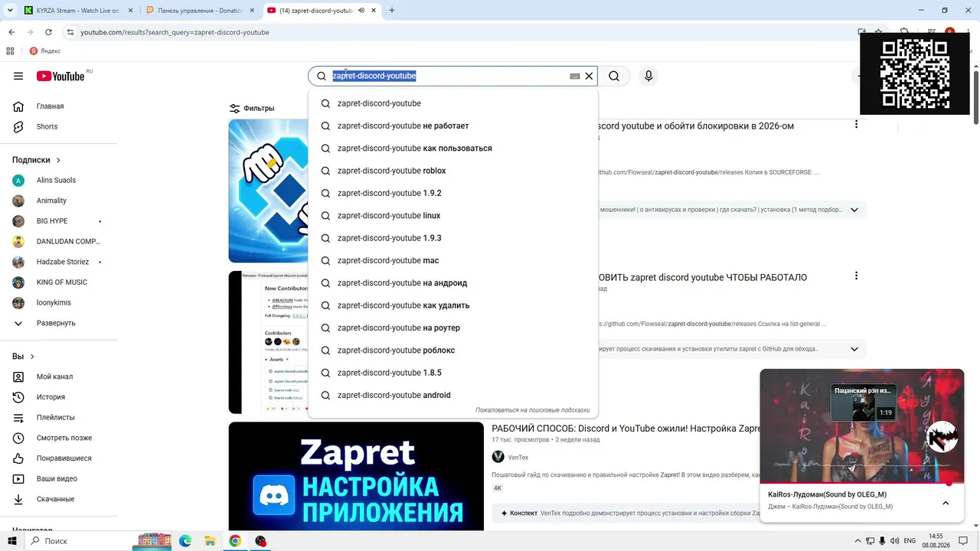This screenshot has width=980, height=551.
Task: Click 'Пожаловаться на поисковые подсказки' link
Action: coord(532,410)
